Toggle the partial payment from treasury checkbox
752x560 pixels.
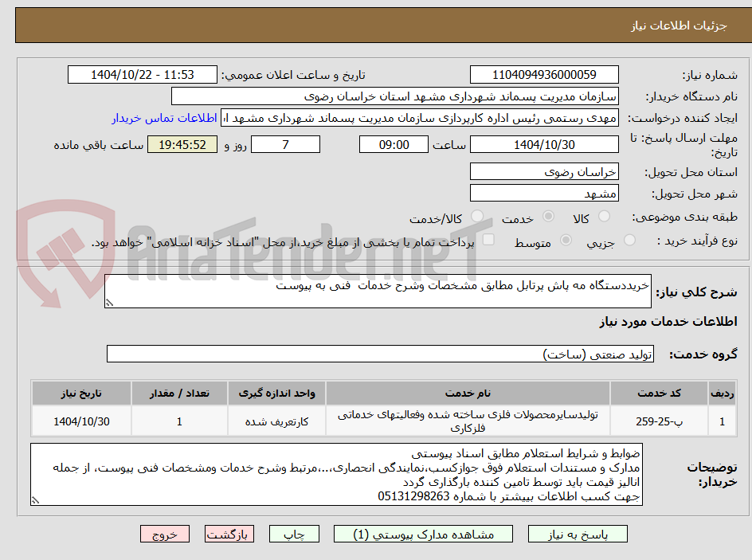click(x=488, y=237)
